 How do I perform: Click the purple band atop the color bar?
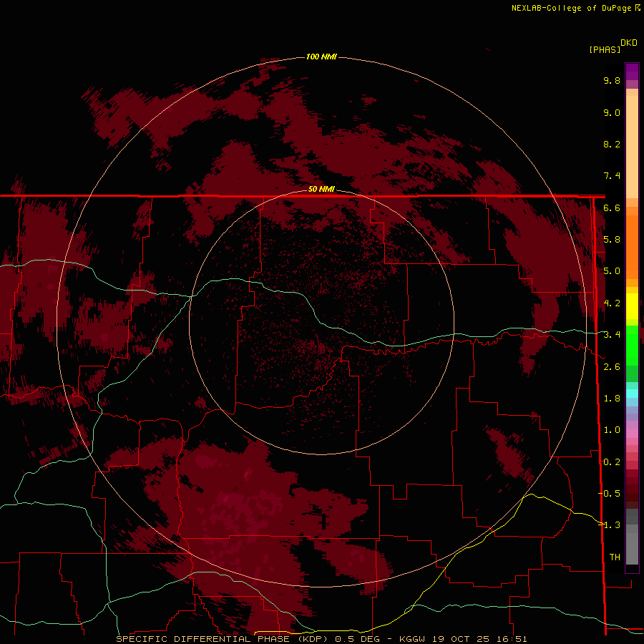(x=632, y=72)
